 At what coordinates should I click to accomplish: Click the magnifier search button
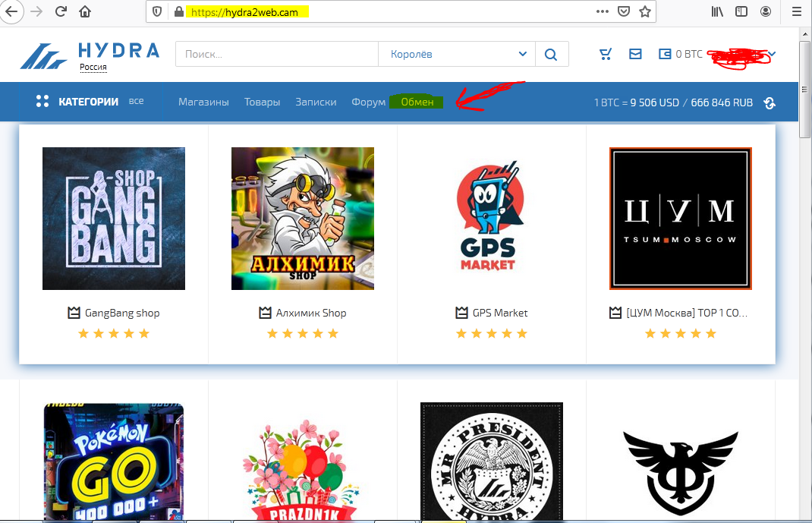[x=552, y=54]
